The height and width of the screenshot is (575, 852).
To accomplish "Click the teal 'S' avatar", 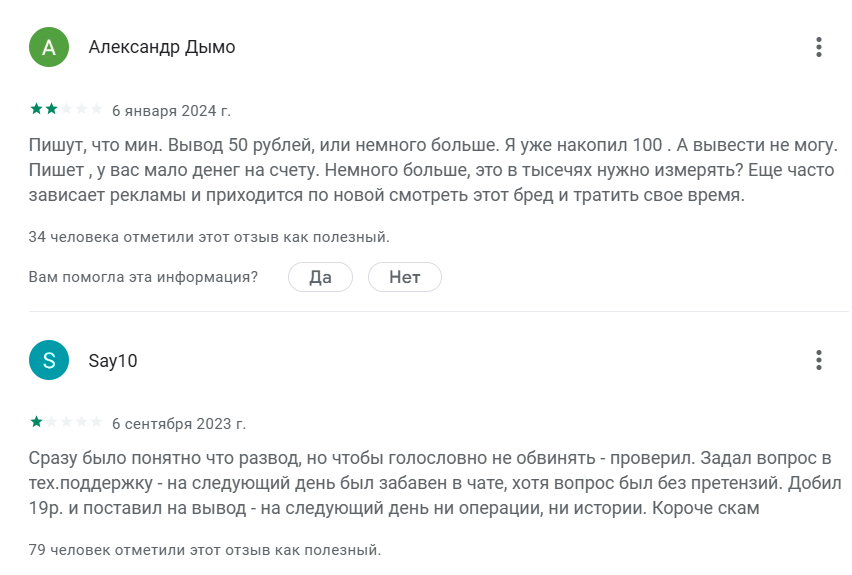I will (49, 360).
